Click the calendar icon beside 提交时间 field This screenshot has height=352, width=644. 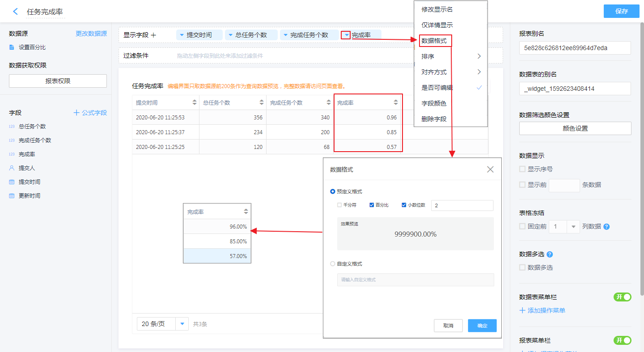pos(12,182)
